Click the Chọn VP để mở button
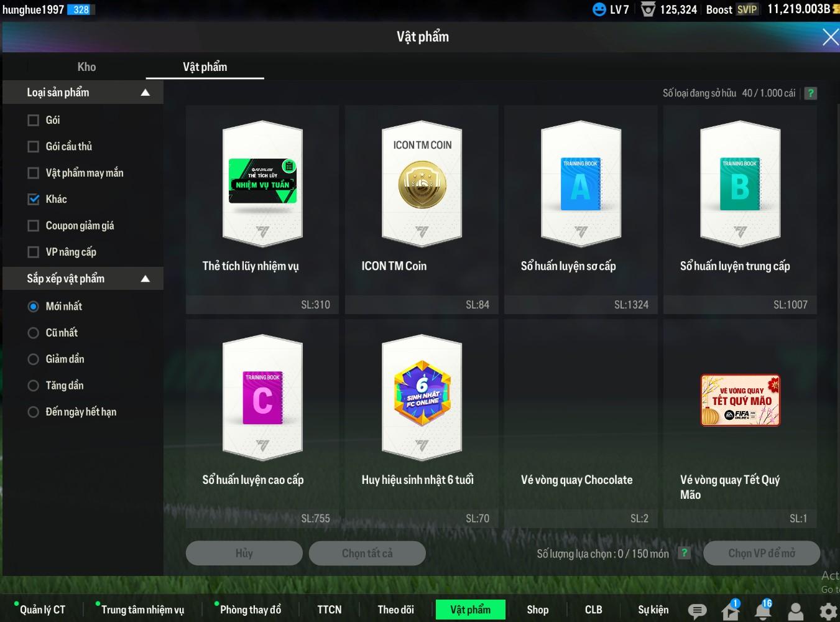840x622 pixels. click(761, 553)
